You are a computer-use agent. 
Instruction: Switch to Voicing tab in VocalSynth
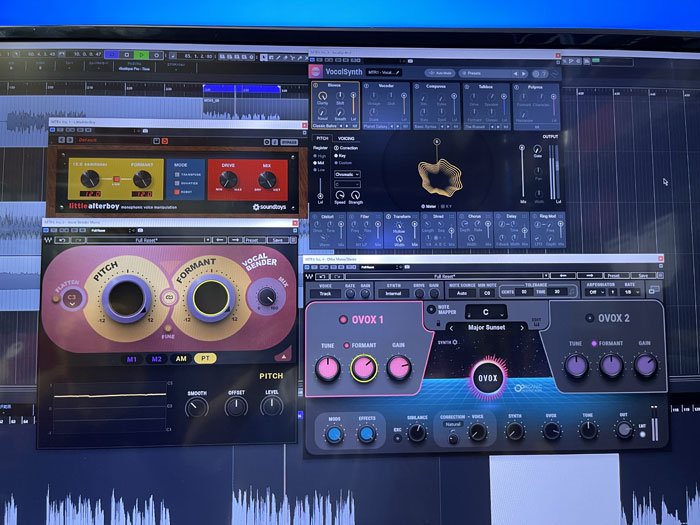click(x=346, y=138)
